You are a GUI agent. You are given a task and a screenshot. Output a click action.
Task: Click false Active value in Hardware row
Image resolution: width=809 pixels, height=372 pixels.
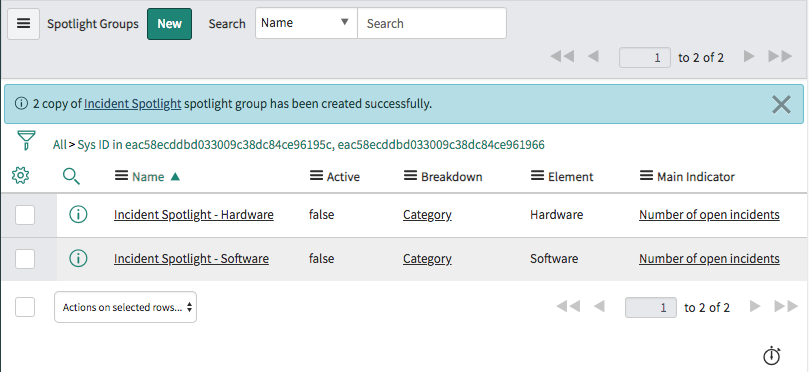point(321,215)
